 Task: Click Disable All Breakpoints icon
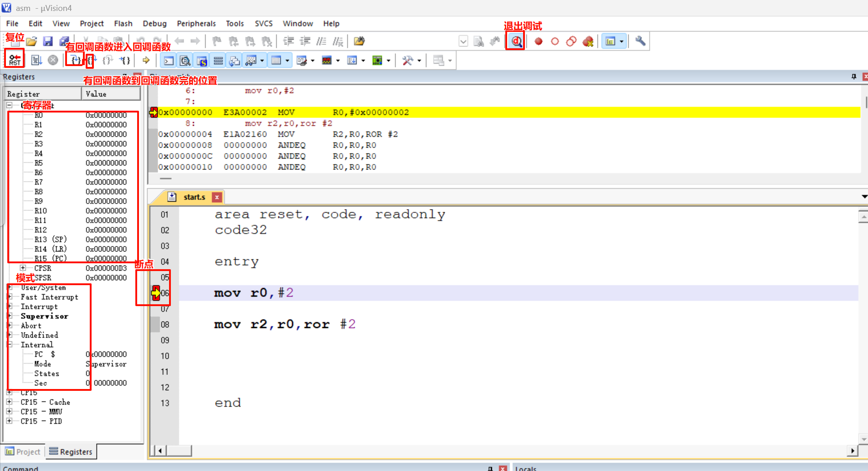click(x=571, y=41)
